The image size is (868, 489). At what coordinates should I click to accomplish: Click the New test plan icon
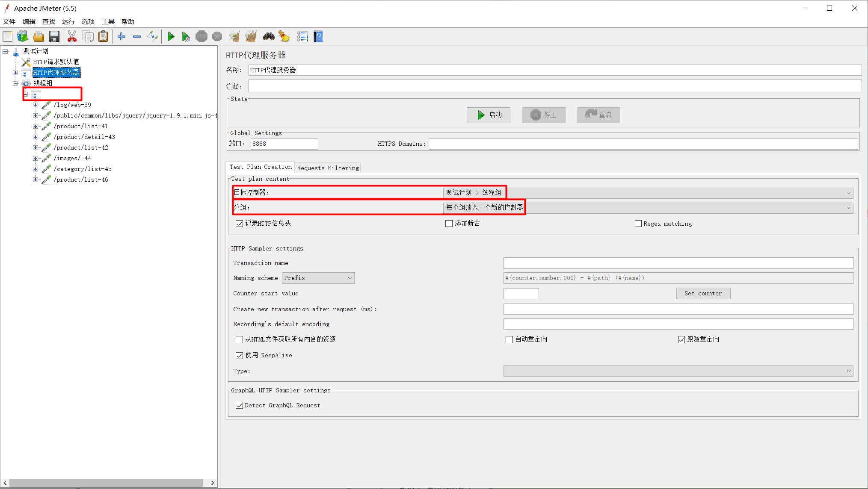click(x=8, y=37)
